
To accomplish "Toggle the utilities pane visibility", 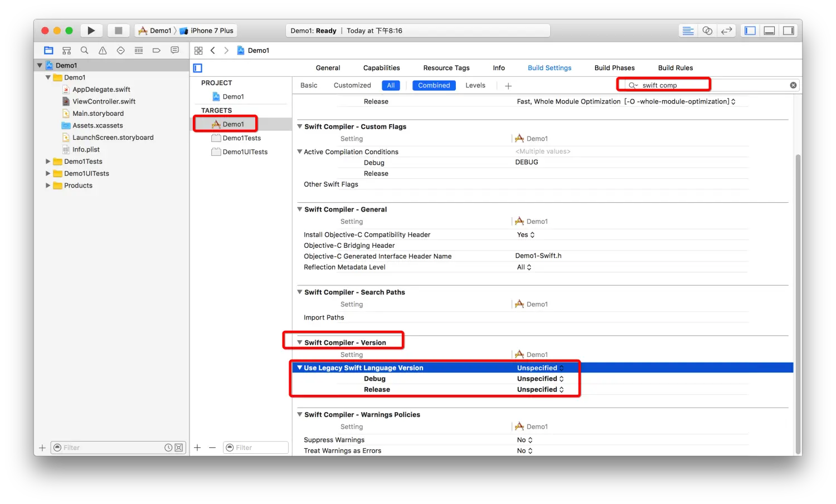I will click(x=788, y=31).
